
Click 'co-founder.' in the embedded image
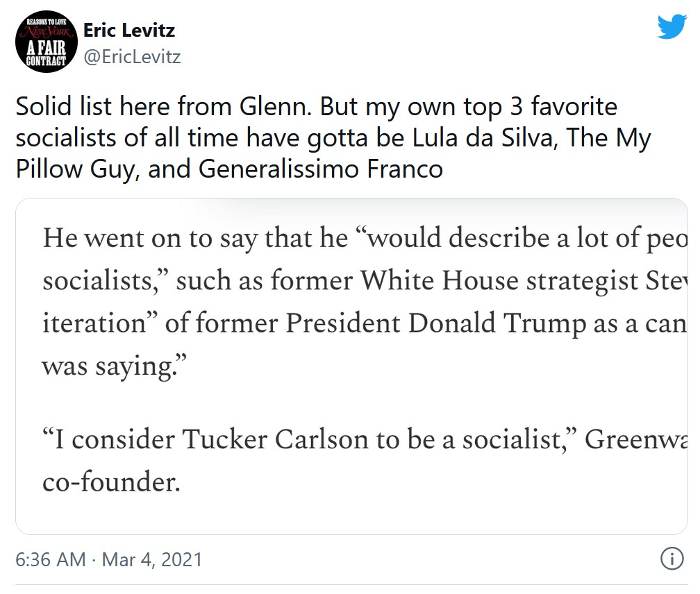[x=112, y=482]
